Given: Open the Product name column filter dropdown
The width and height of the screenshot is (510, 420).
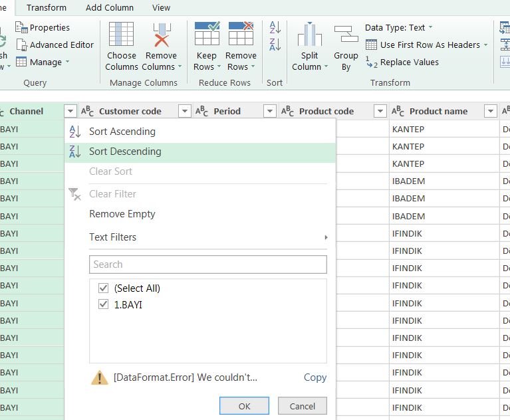Looking at the screenshot, I should coord(491,111).
